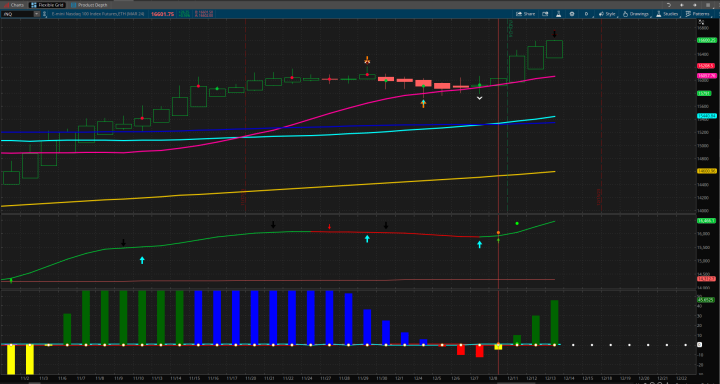Viewport: 720px width, 384px height.
Task: Click the grid layout square icon top right
Action: pos(708,5)
